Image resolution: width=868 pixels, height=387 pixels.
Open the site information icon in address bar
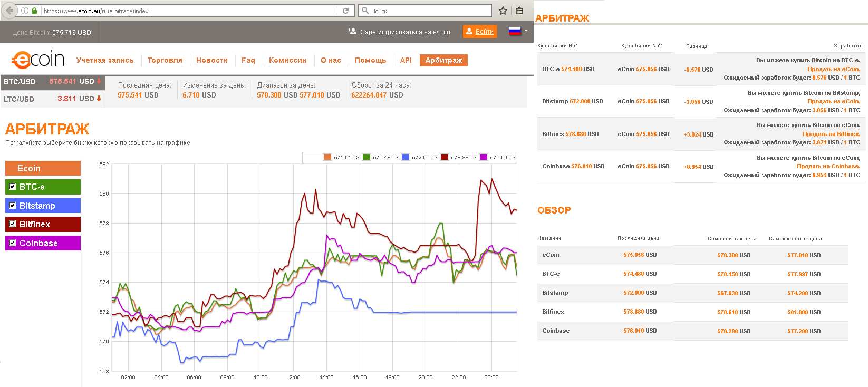[24, 11]
